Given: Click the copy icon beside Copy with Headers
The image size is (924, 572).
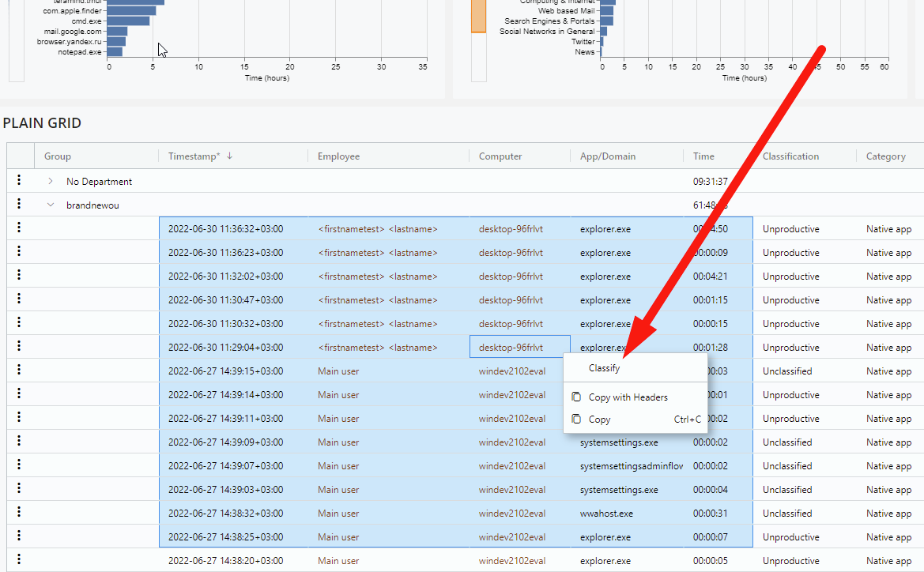Looking at the screenshot, I should click(576, 397).
